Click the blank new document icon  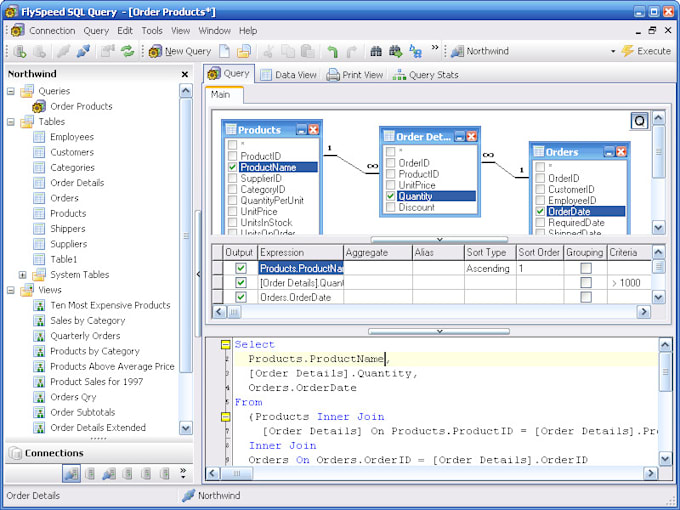224,51
